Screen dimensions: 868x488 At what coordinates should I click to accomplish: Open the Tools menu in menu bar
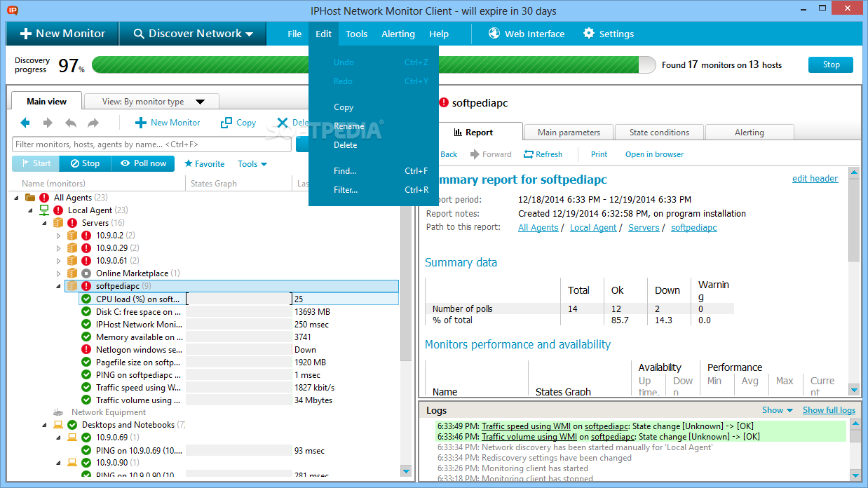pos(356,34)
